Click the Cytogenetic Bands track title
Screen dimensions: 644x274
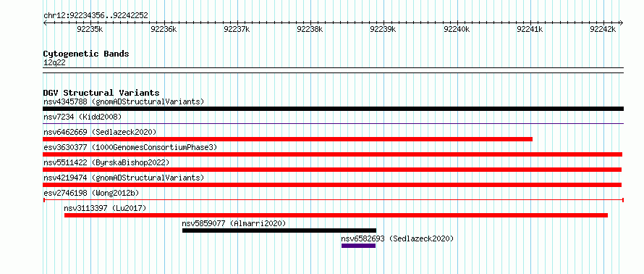pos(86,54)
